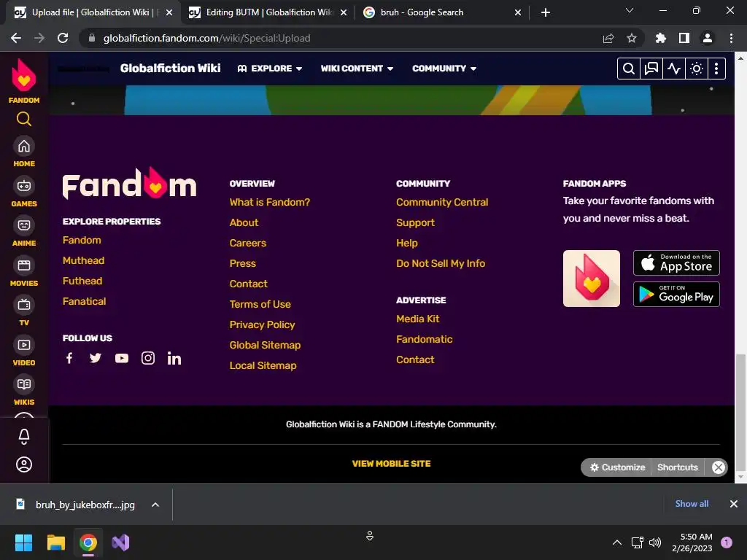Select the Upload file tab
The width and height of the screenshot is (747, 560).
[93, 12]
